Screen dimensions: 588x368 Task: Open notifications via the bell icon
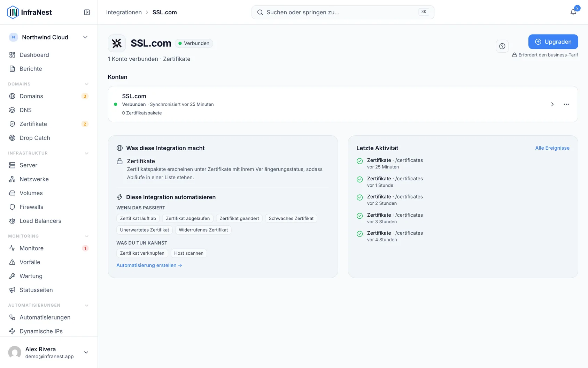pyautogui.click(x=573, y=12)
